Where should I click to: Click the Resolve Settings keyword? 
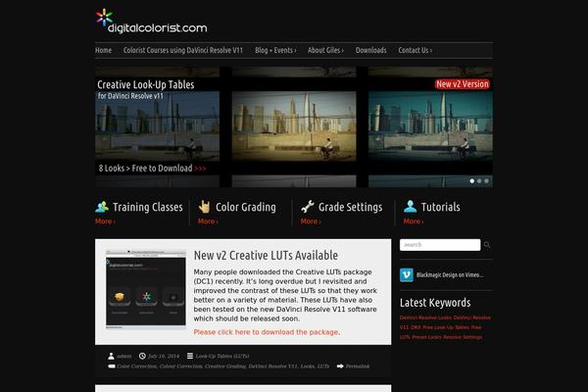pos(462,337)
